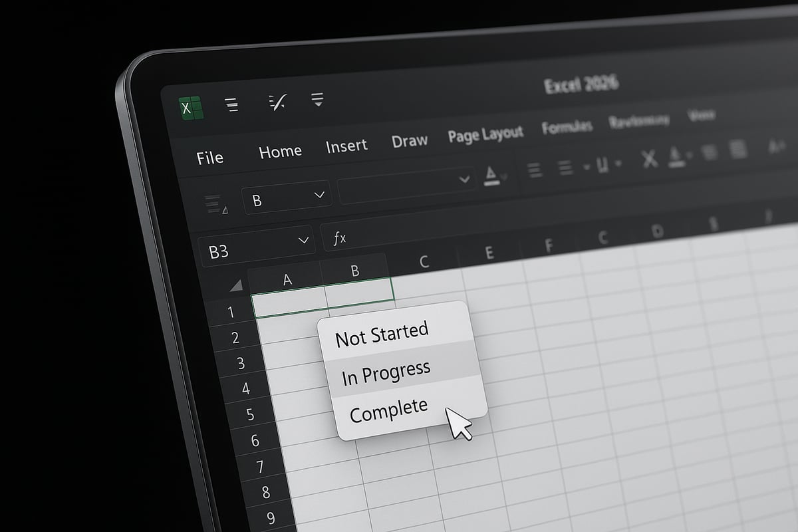Expand the font name dropdown labeled B
Viewport: 798px width, 532px height.
(x=320, y=194)
